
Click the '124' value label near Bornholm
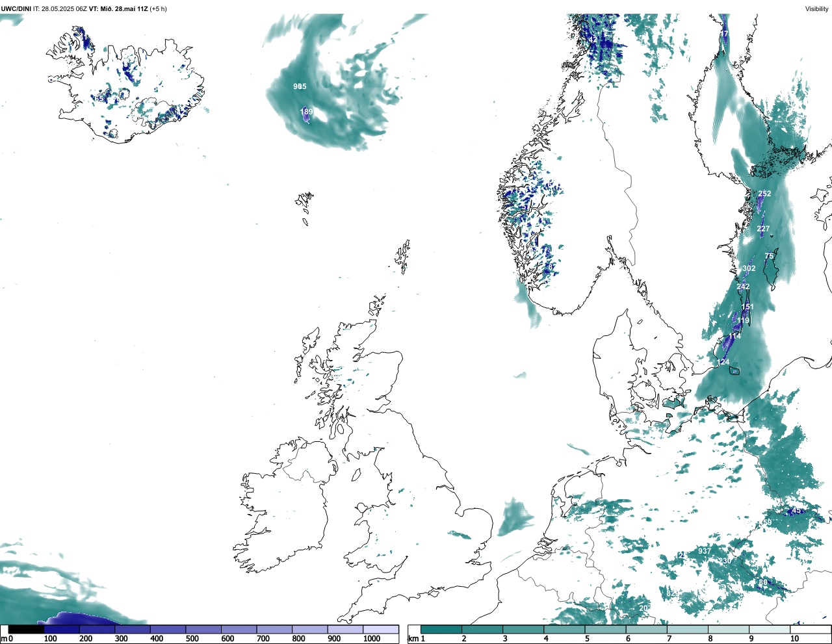pos(723,362)
